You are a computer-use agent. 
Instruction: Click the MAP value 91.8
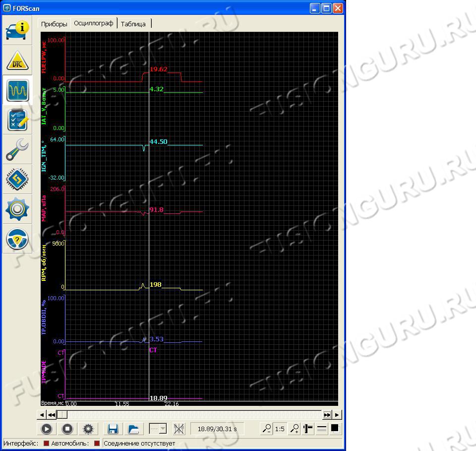(x=157, y=209)
